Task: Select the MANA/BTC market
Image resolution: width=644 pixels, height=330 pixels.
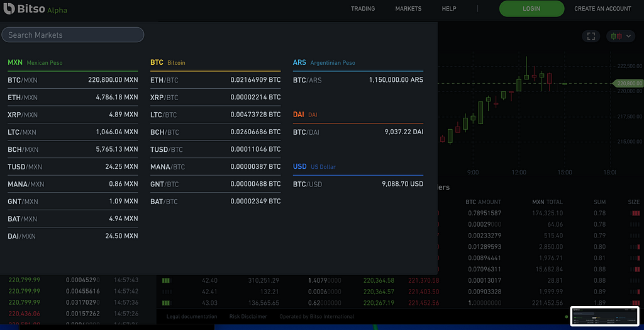Action: pyautogui.click(x=215, y=167)
